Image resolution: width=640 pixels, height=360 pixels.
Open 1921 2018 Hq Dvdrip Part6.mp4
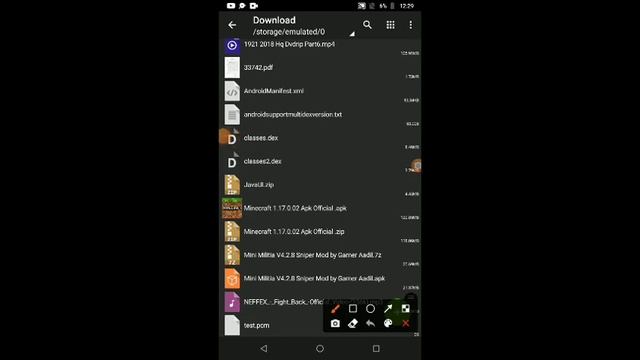[289, 44]
